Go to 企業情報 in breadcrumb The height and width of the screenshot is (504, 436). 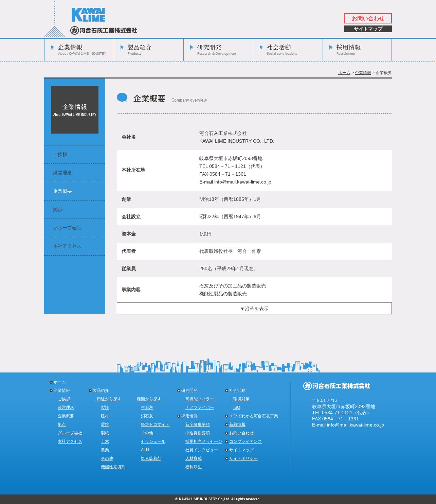click(x=363, y=73)
